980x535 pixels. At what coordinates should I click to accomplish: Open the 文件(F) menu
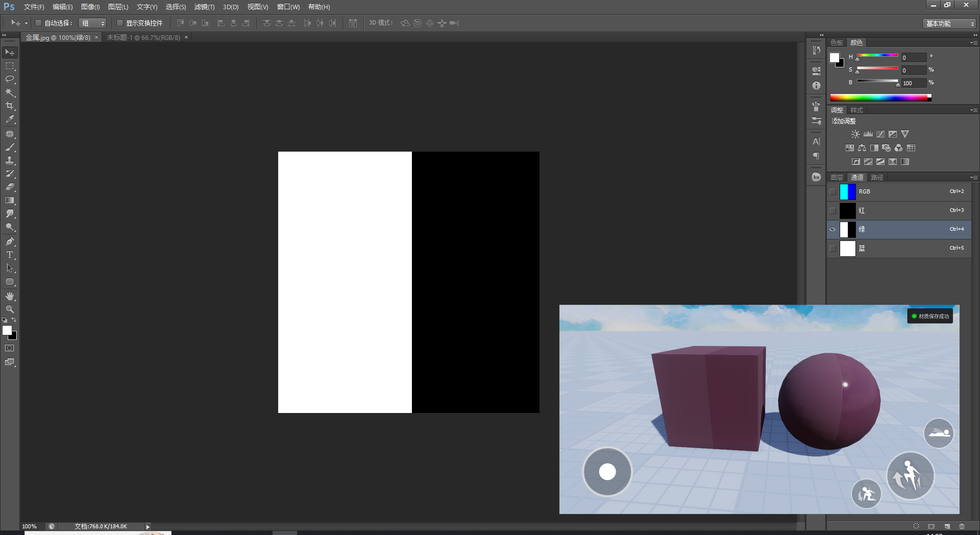34,7
